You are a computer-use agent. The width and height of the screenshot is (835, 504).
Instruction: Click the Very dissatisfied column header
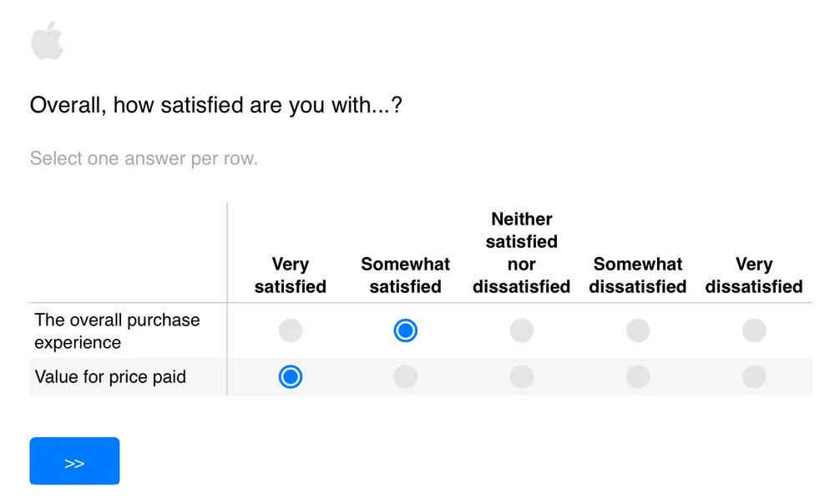pos(754,275)
